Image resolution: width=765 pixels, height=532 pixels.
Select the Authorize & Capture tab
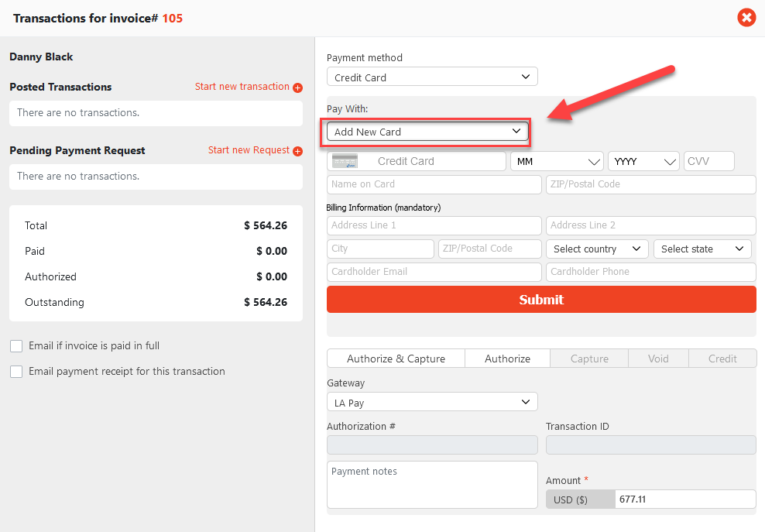(x=396, y=359)
